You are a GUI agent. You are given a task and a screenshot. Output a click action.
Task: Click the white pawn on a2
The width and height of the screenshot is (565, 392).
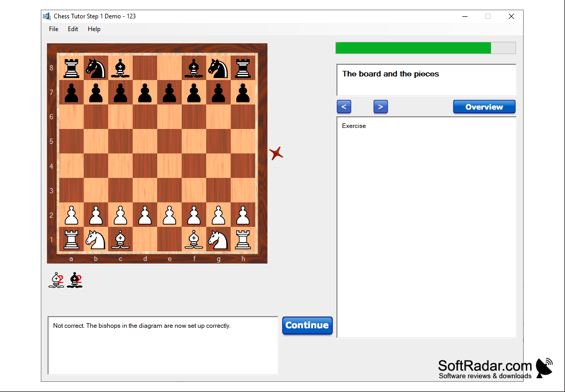pos(71,215)
